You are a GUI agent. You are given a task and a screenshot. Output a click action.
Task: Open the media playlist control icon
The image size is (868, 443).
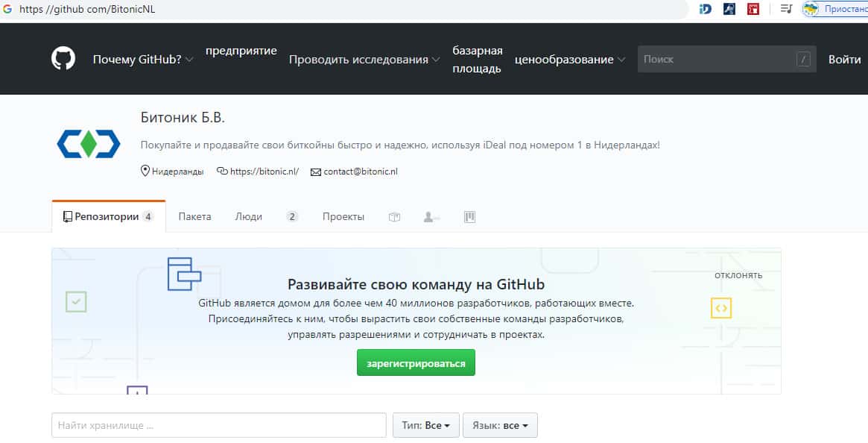pos(785,9)
